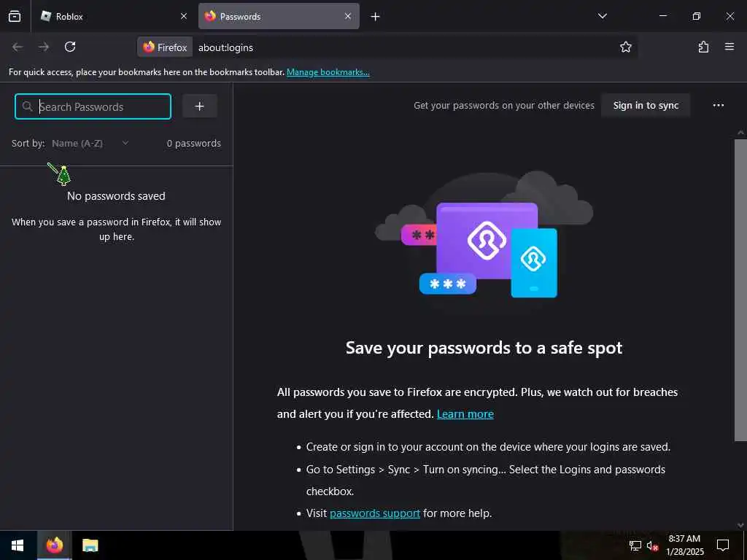Click the scrollbar down arrow
747x560 pixels.
(x=740, y=525)
